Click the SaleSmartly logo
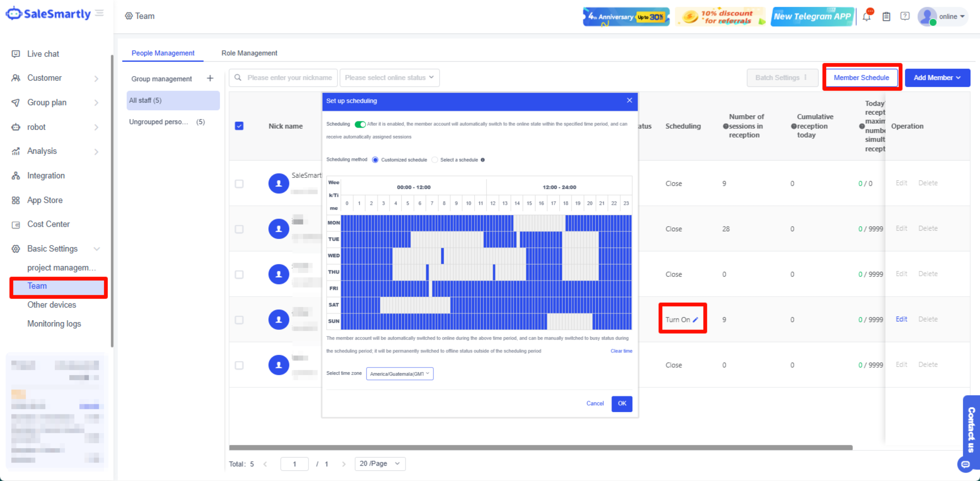 click(48, 13)
